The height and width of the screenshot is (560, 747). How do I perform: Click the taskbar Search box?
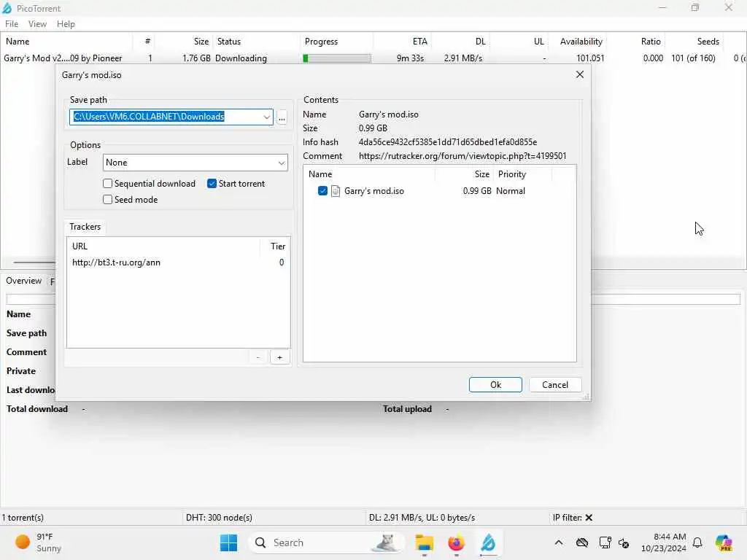[326, 542]
